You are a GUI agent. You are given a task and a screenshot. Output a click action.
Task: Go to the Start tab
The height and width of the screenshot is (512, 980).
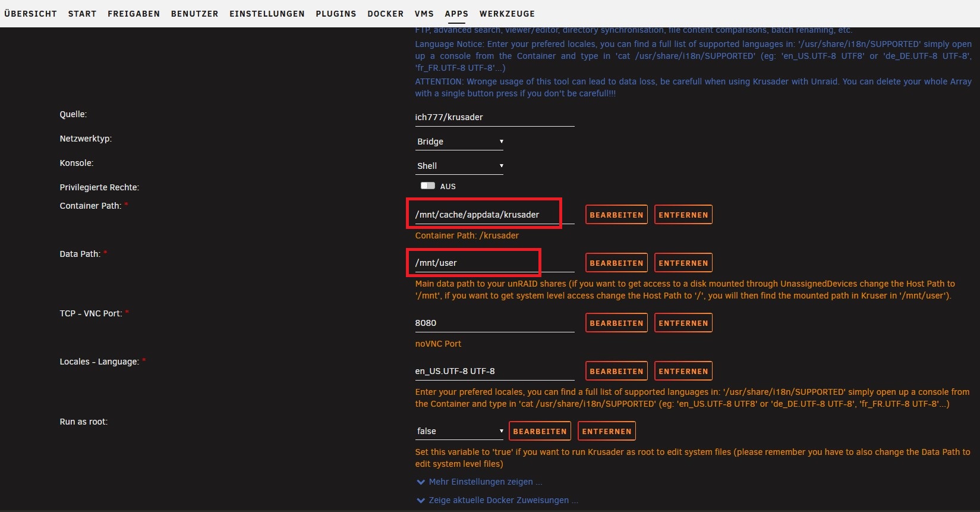[82, 14]
